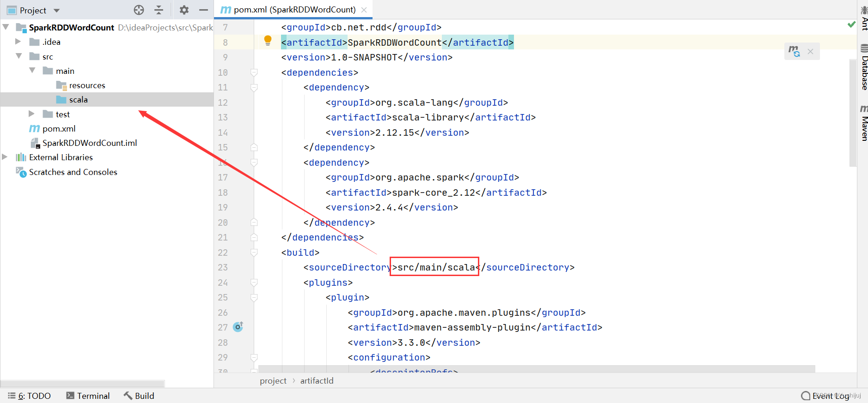Viewport: 868px width, 403px height.
Task: Open the Build tool window
Action: [139, 396]
